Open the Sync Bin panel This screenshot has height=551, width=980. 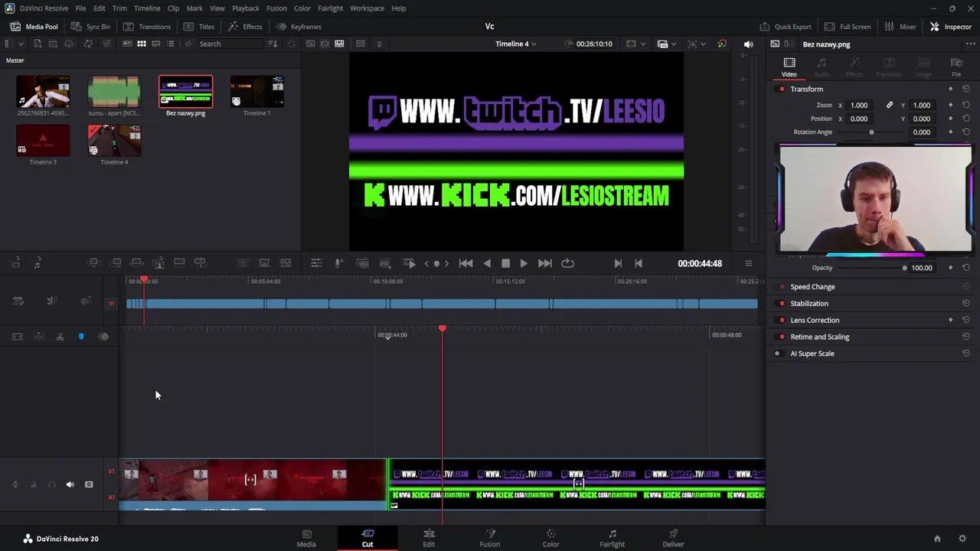90,27
